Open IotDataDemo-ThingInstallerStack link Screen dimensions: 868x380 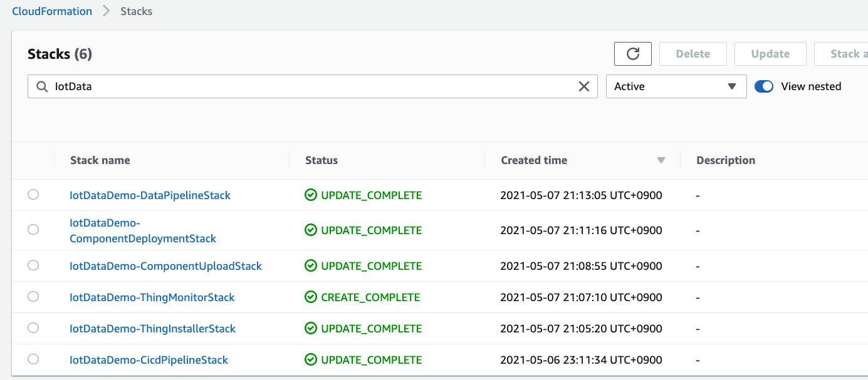(x=153, y=329)
